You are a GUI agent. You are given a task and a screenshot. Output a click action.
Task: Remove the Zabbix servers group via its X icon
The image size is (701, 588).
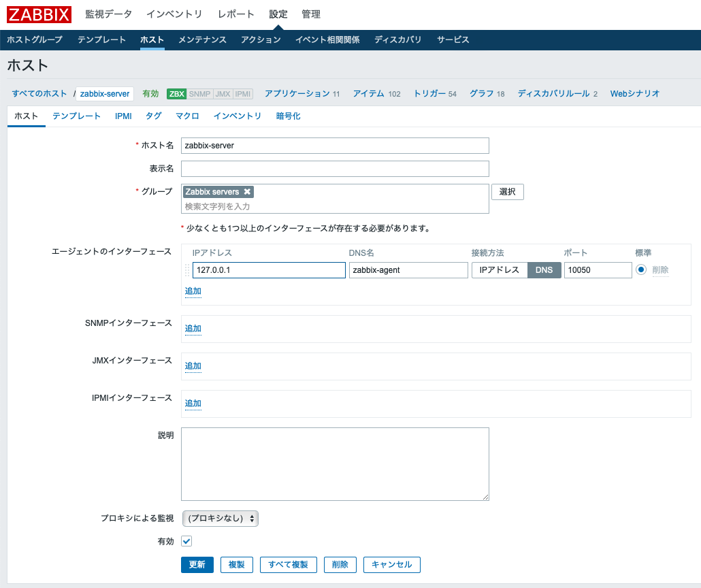246,191
